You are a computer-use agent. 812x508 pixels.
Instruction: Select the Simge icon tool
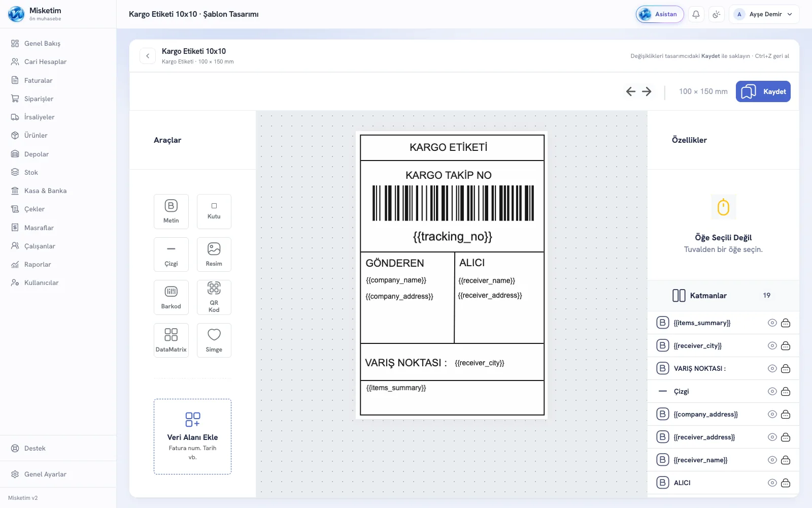click(x=214, y=340)
